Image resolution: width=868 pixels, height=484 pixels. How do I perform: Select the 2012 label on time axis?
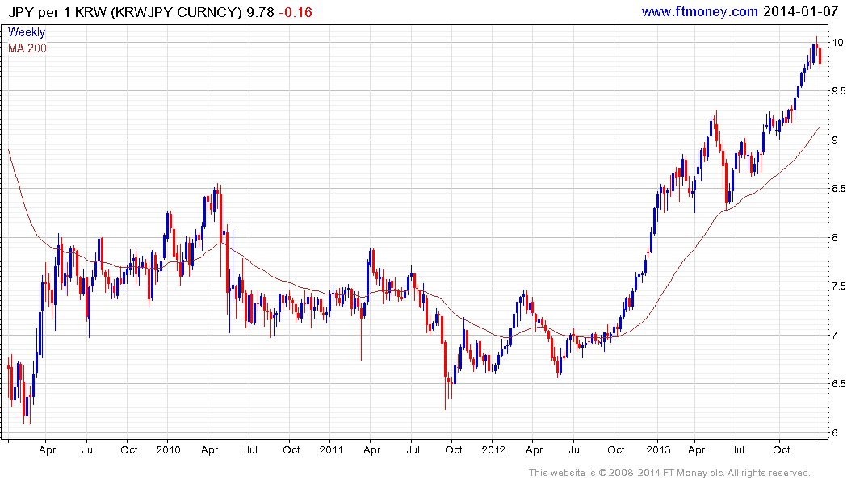click(493, 449)
